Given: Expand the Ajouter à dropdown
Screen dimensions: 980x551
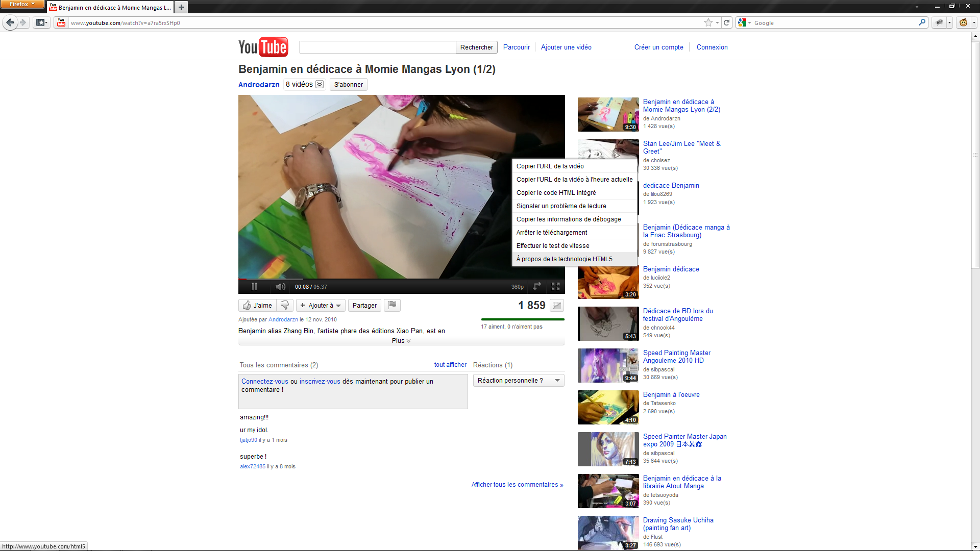Looking at the screenshot, I should click(x=321, y=305).
